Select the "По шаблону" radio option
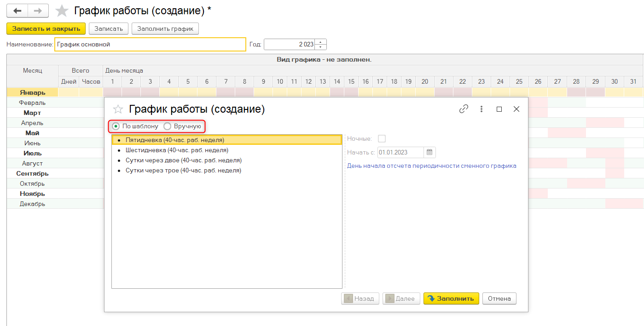This screenshot has height=326, width=644. [x=116, y=126]
